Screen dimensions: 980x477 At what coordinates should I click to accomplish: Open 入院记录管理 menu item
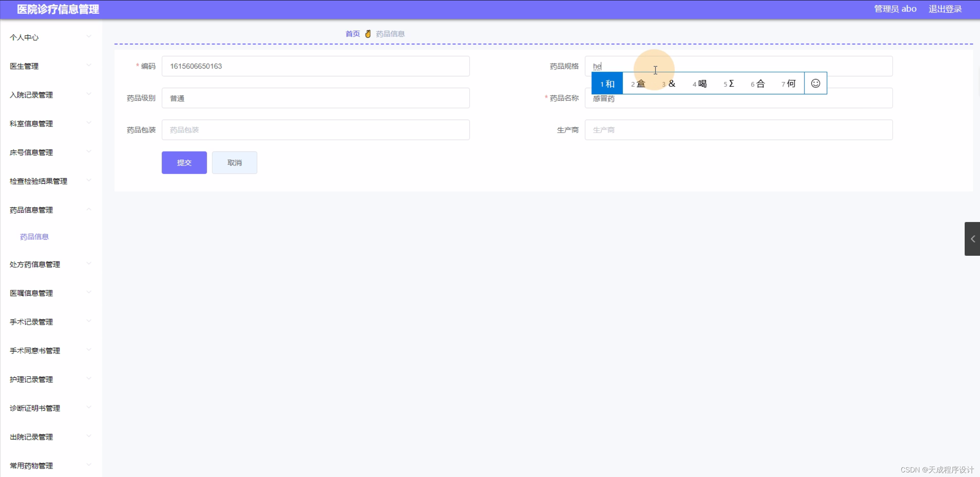coord(31,95)
